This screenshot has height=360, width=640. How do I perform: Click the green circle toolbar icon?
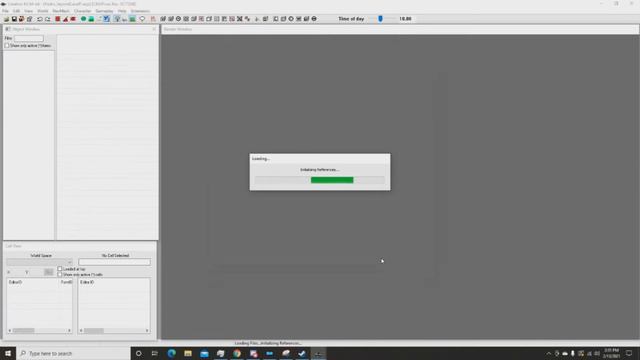[83, 19]
